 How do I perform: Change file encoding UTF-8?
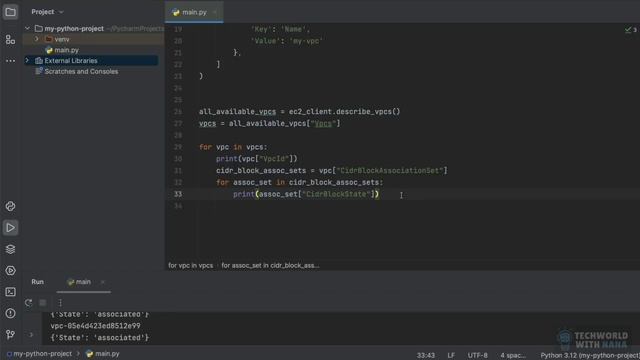[x=478, y=355]
